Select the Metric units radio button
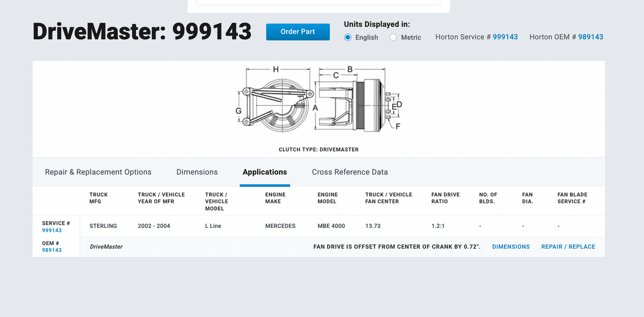The height and width of the screenshot is (317, 644). point(393,37)
